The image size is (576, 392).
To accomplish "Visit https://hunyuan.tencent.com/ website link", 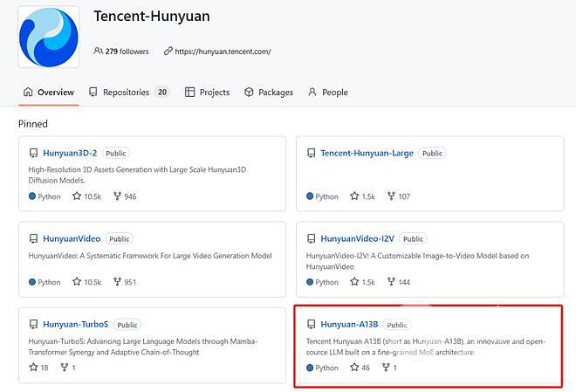I will click(223, 52).
